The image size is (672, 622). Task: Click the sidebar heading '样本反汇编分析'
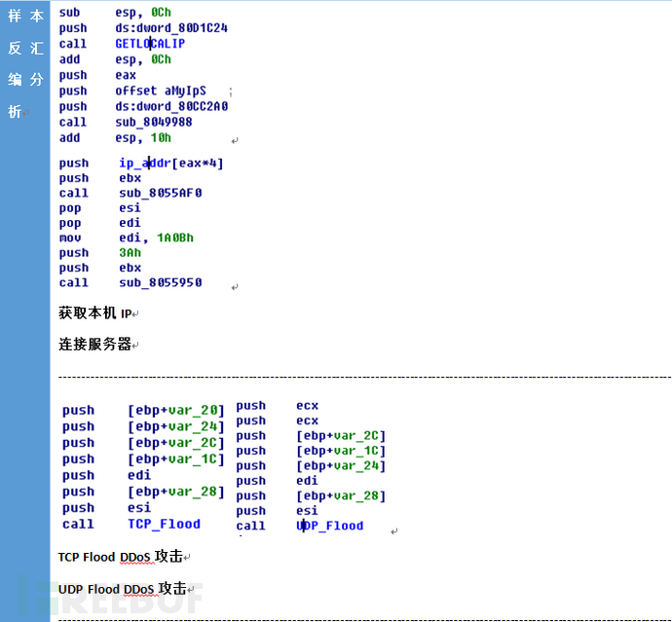point(25,63)
